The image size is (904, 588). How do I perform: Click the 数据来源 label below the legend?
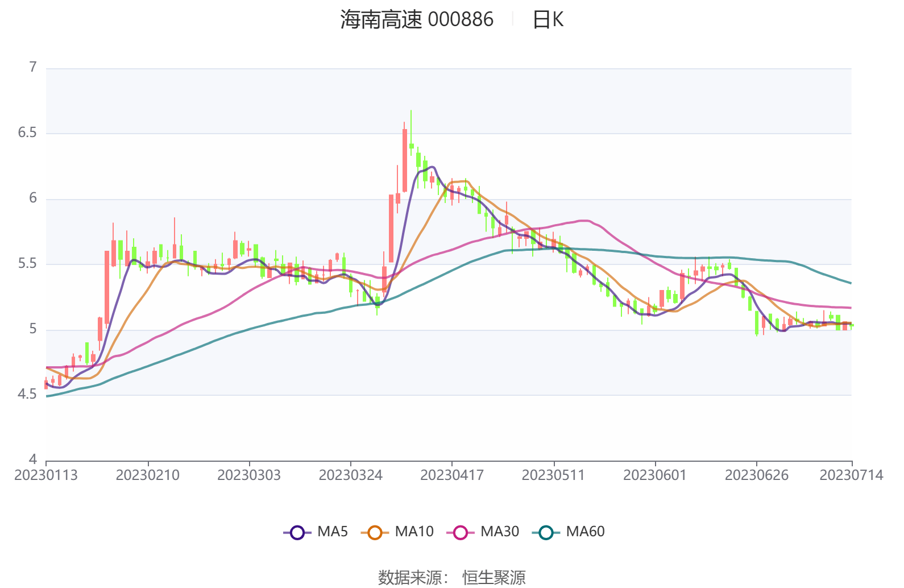coord(410,577)
